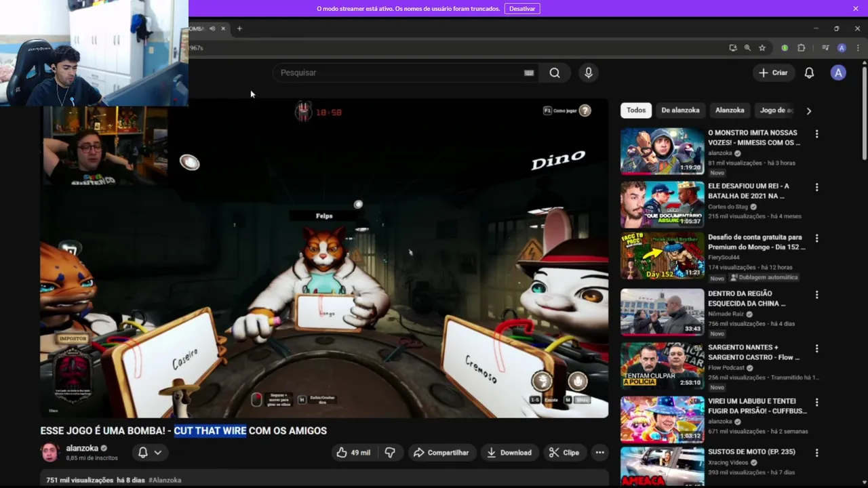Click the green extension icon in toolbar
The image size is (868, 488).
click(x=785, y=48)
